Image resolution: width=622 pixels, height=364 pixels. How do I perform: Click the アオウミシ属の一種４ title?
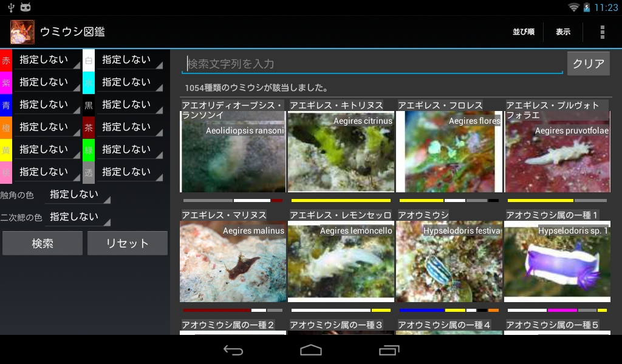pos(444,325)
